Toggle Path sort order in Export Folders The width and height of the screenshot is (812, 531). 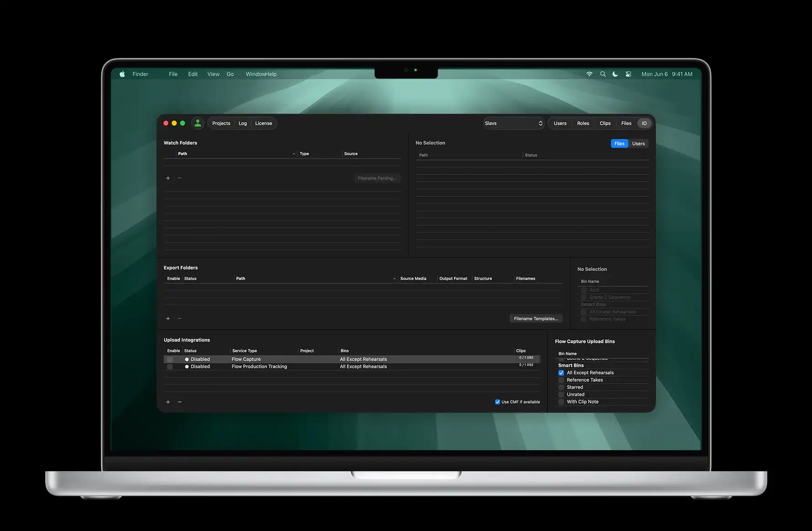click(x=394, y=278)
